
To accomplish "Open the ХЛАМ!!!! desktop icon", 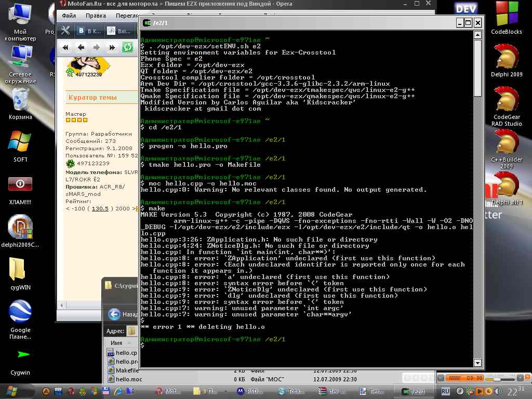I will click(x=20, y=190).
